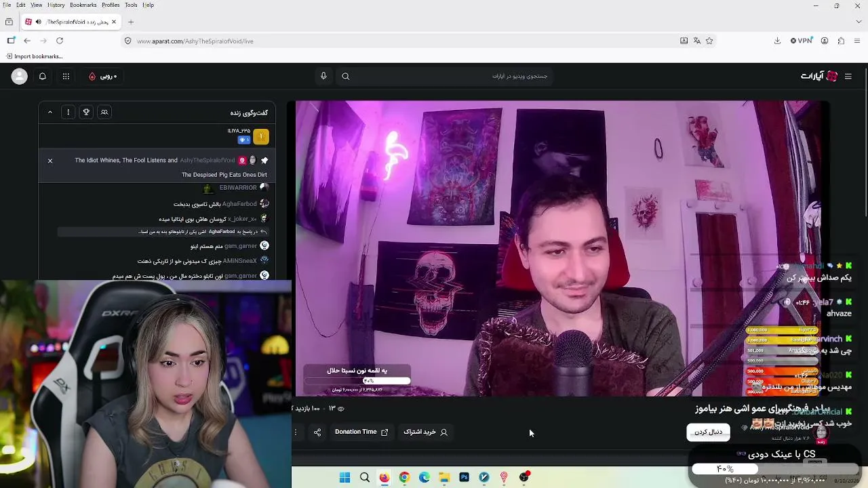868x488 pixels.
Task: Mute the tab's audio speaker icon
Action: coord(39,22)
